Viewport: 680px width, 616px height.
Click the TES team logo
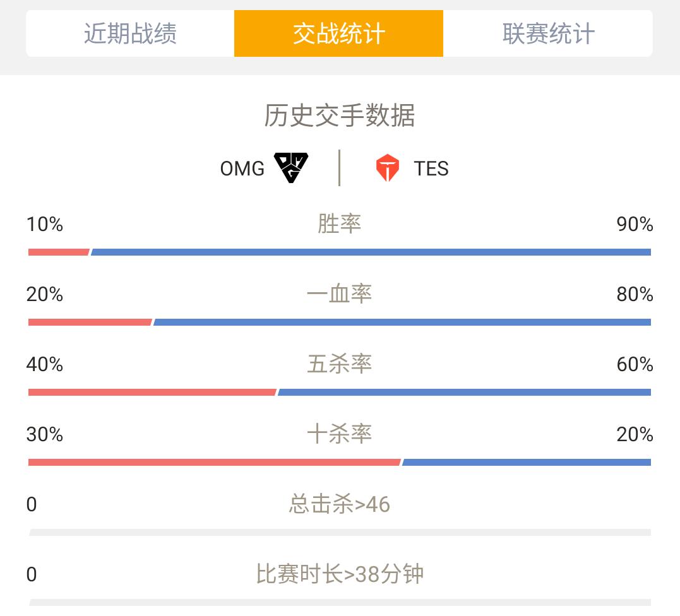click(x=387, y=168)
